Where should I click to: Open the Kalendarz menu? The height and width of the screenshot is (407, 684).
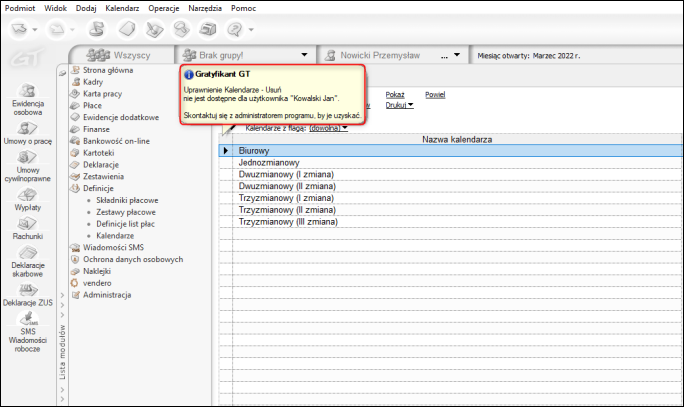point(122,8)
